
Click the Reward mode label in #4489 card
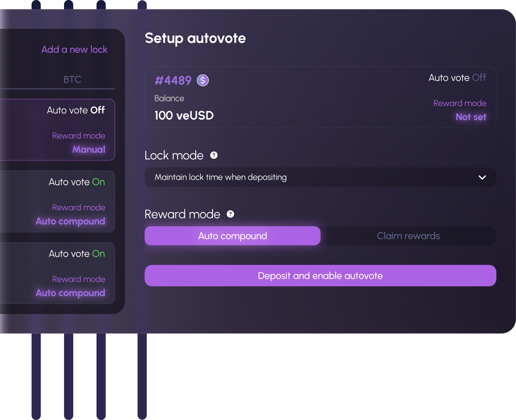[460, 103]
